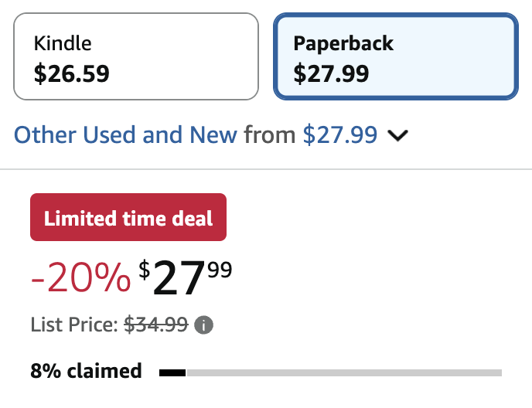Click the word Kindle in format box

pos(63,43)
